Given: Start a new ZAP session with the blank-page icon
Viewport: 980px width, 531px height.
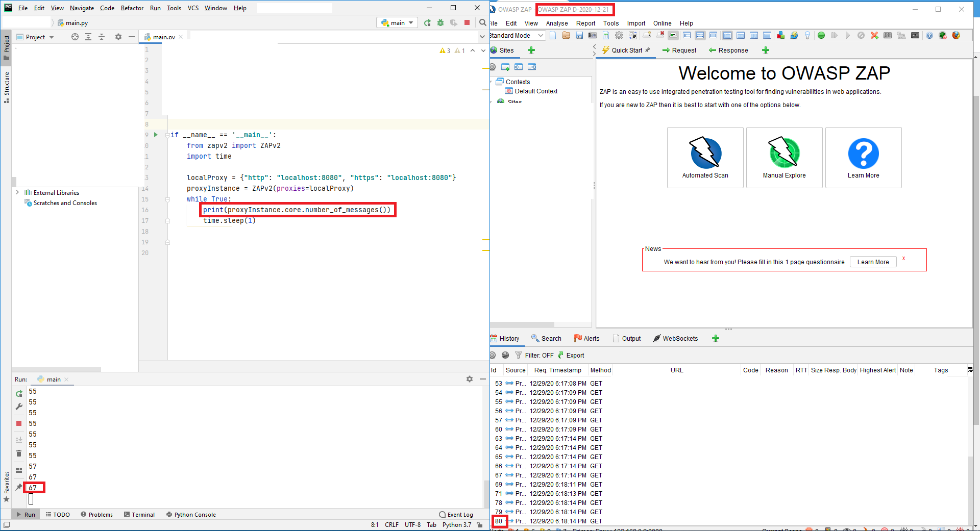Looking at the screenshot, I should pos(553,35).
